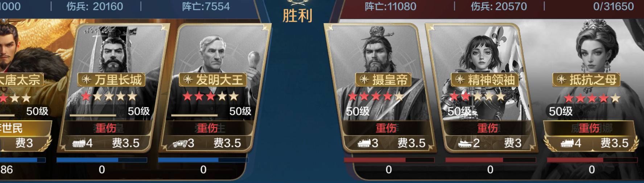The width and height of the screenshot is (644, 183).
Task: Click the tank icon on 抵抗之母 card
Action: click(567, 143)
